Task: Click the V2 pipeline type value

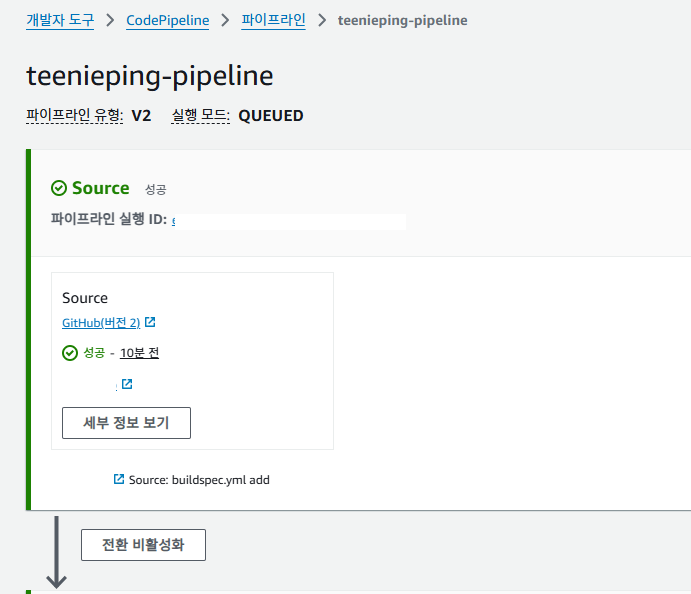Action: click(x=141, y=115)
